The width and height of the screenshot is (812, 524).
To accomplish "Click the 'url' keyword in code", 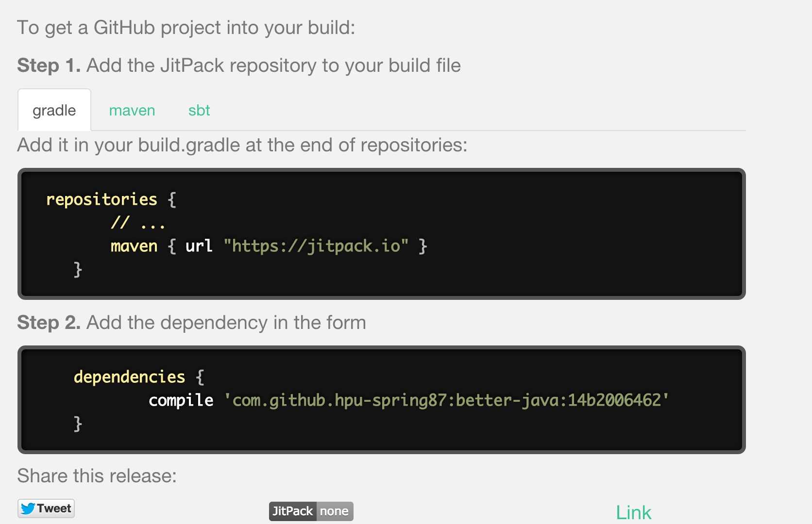I will pos(199,246).
